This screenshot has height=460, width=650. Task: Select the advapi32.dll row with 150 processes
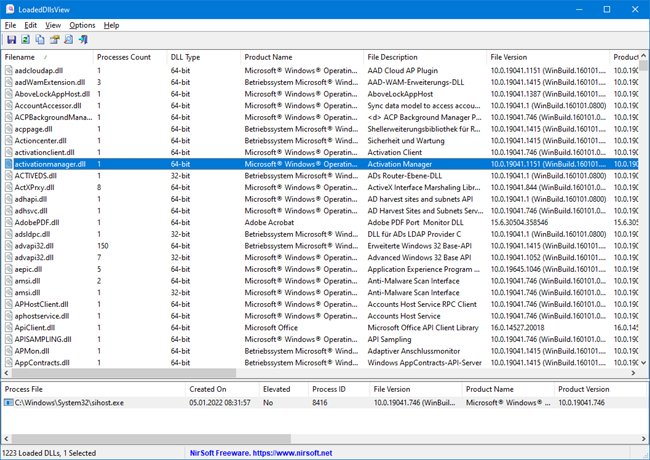[x=34, y=245]
